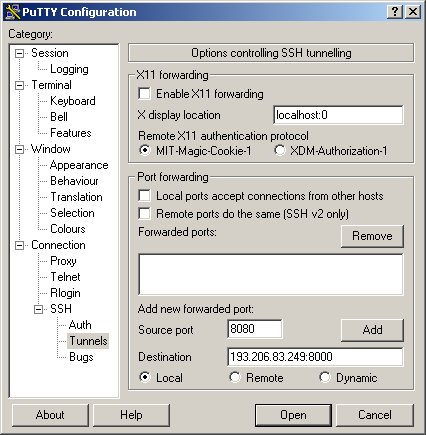The width and height of the screenshot is (426, 435).
Task: Toggle Remote ports do the same option
Action: 144,213
